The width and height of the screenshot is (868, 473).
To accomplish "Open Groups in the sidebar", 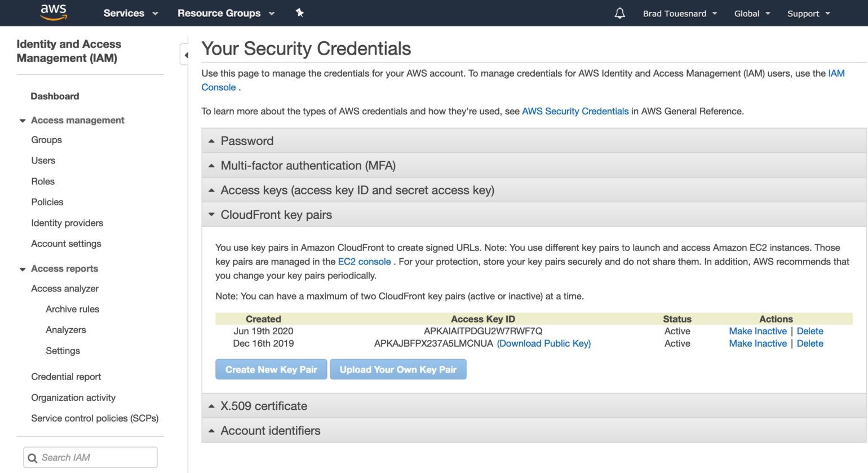I will (x=46, y=140).
